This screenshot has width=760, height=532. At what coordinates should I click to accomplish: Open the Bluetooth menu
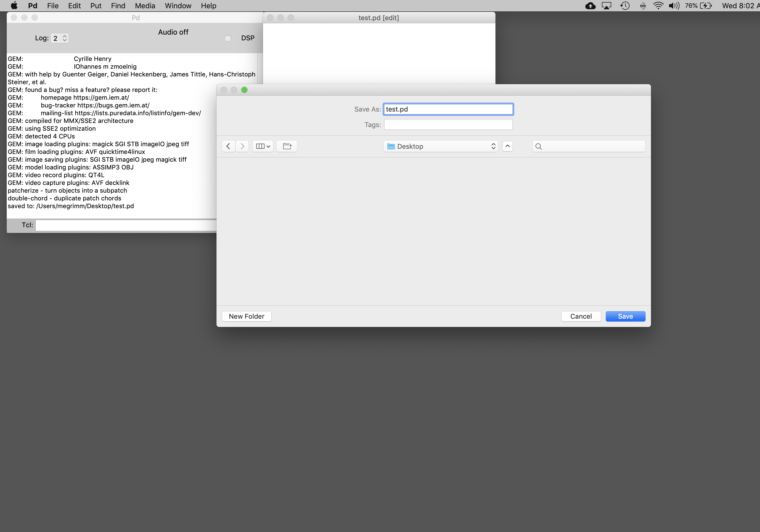click(642, 6)
